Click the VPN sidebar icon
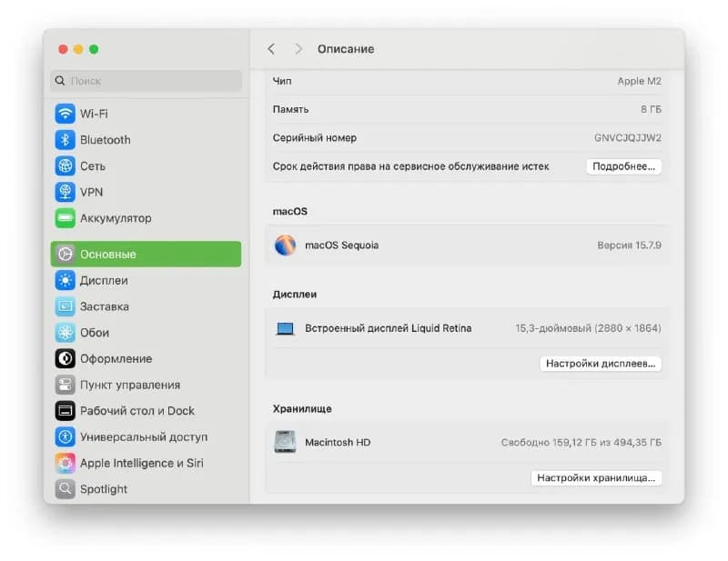The image size is (728, 561). (65, 192)
